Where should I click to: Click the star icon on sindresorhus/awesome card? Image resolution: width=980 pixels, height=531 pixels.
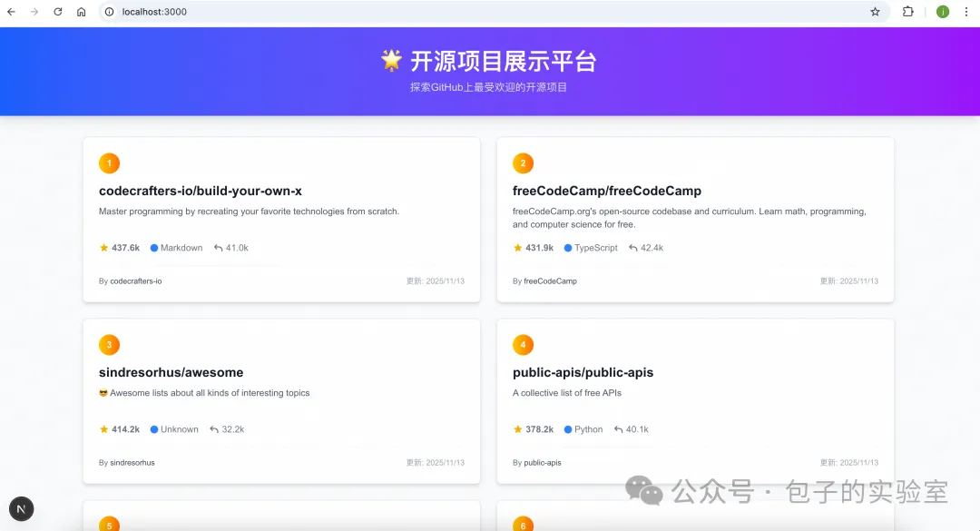pos(103,428)
